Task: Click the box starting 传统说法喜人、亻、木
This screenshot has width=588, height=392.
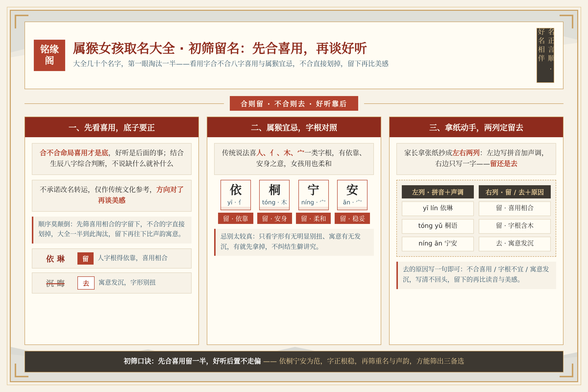Action: pyautogui.click(x=294, y=159)
